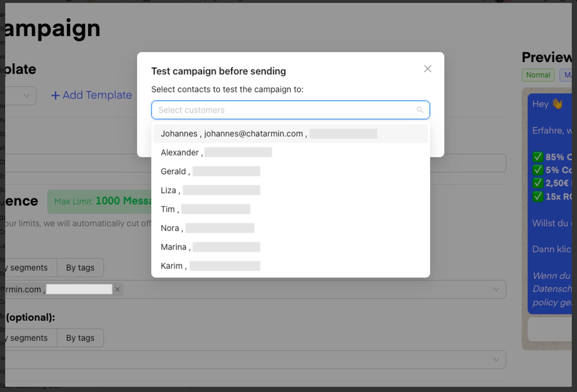Select Nora as test recipient
The image size is (577, 392).
pos(170,228)
